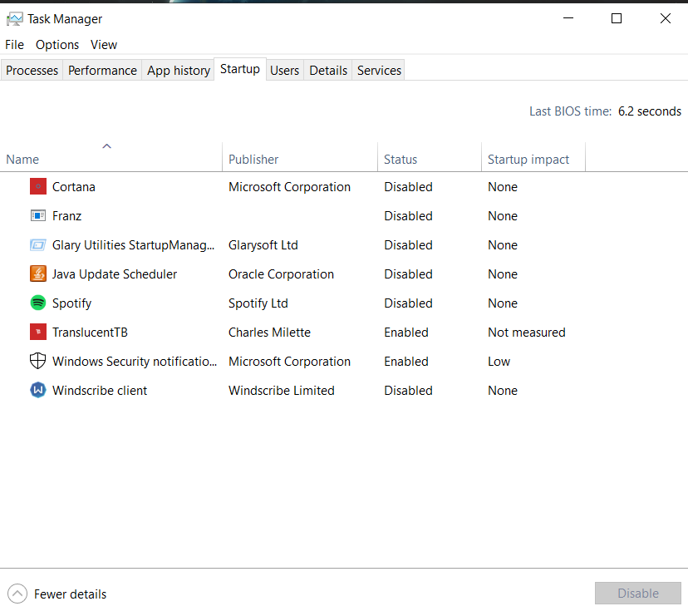Viewport: 688px width, 616px height.
Task: Switch to the Details tab
Action: click(328, 71)
